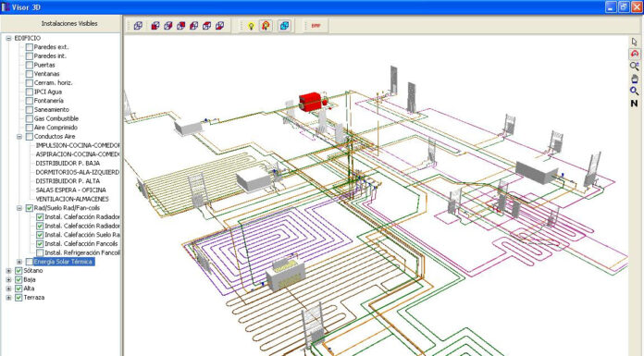
Task: Uncheck Rad/Suelo Rad/Fan-coils checkbox
Action: 30,208
